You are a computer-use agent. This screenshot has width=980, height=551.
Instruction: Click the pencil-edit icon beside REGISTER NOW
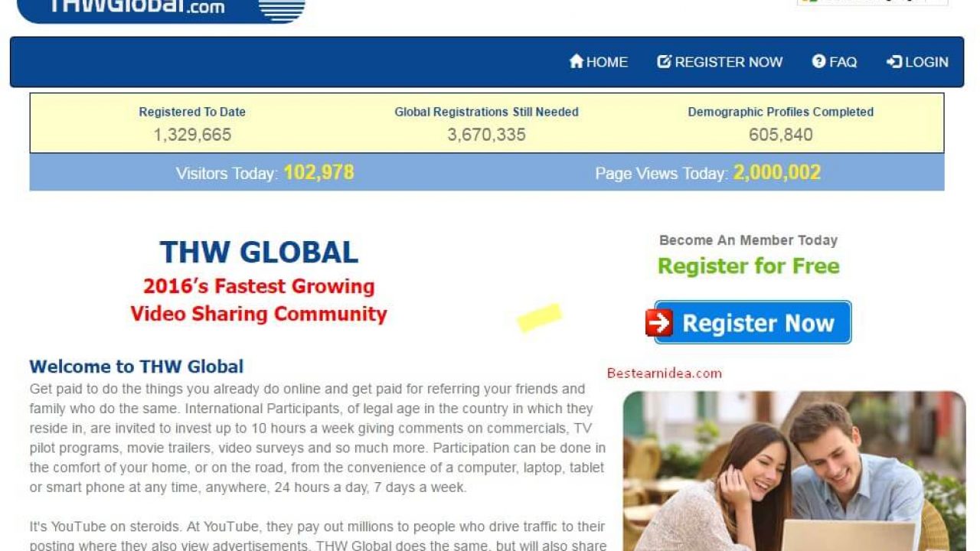(x=664, y=61)
